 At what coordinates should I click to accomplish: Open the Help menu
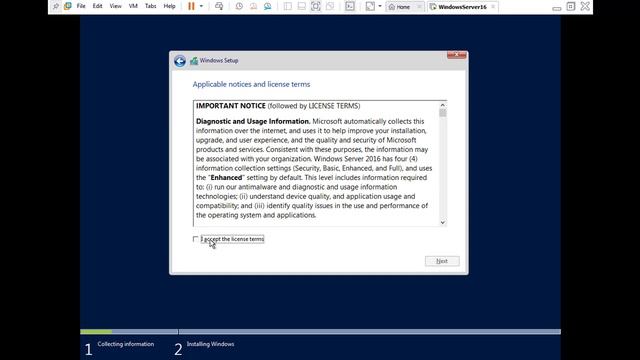[169, 6]
